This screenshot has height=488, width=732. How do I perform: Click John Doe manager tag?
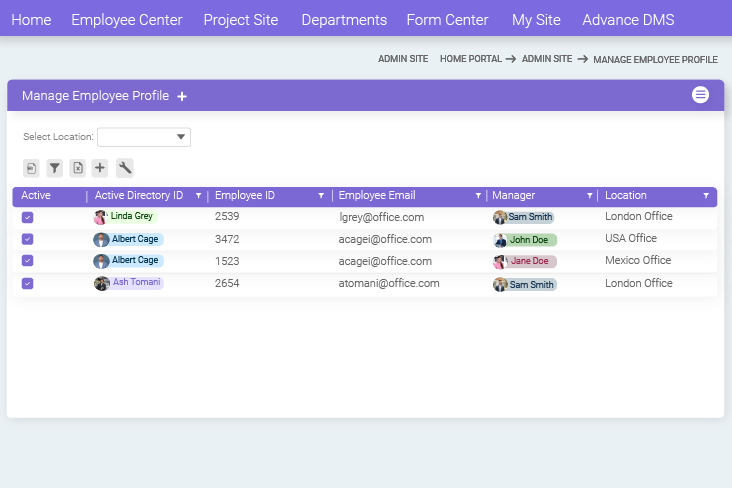pos(529,240)
